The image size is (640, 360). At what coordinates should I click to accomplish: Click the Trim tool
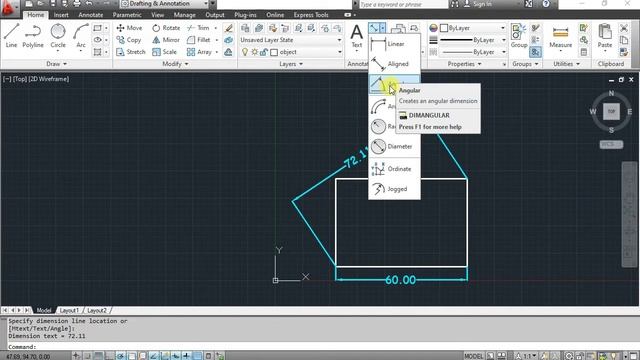pos(198,28)
